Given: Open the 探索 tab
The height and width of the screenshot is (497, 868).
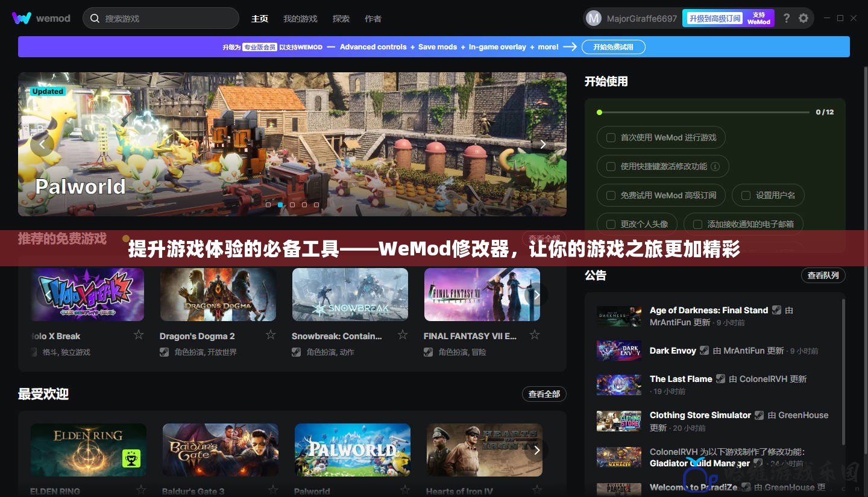Looking at the screenshot, I should [x=341, y=19].
